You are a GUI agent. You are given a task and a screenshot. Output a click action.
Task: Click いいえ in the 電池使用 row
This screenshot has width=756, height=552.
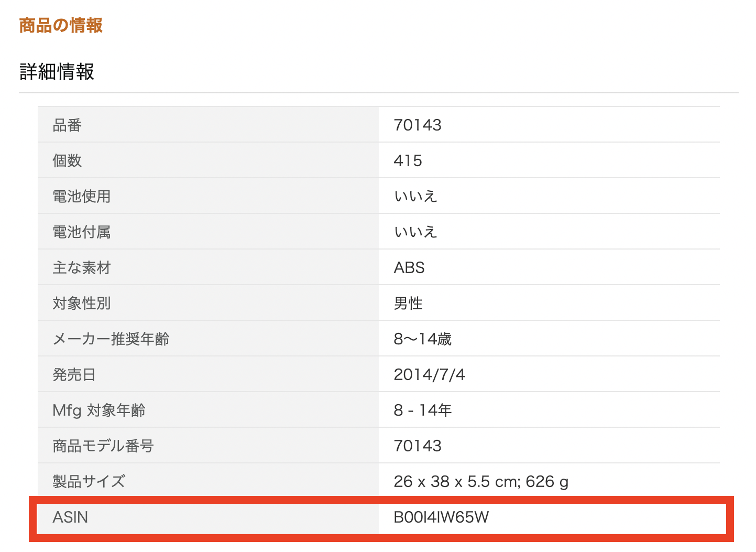(x=415, y=196)
